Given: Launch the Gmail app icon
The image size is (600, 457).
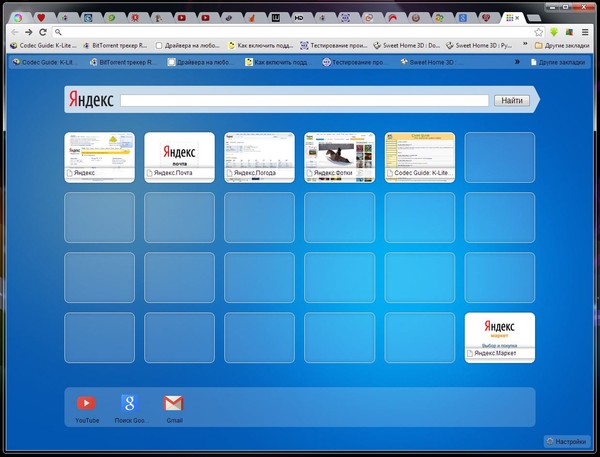Looking at the screenshot, I should pyautogui.click(x=174, y=409).
